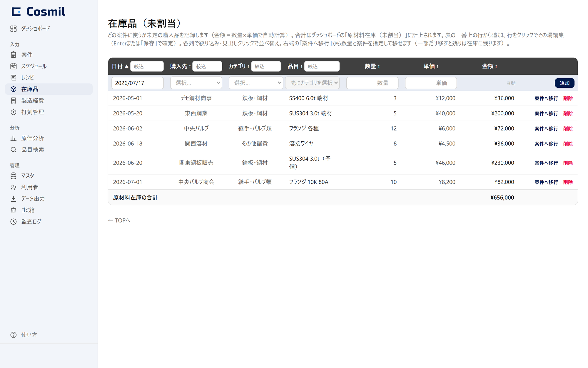Screen dimensions: 588x368
Task: Open ダッシュボード from the sidebar
Action: [49, 29]
